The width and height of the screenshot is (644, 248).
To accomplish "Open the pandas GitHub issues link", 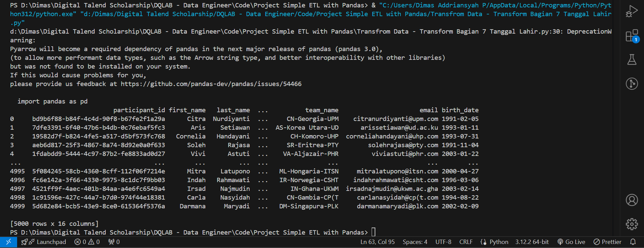I will (x=211, y=84).
